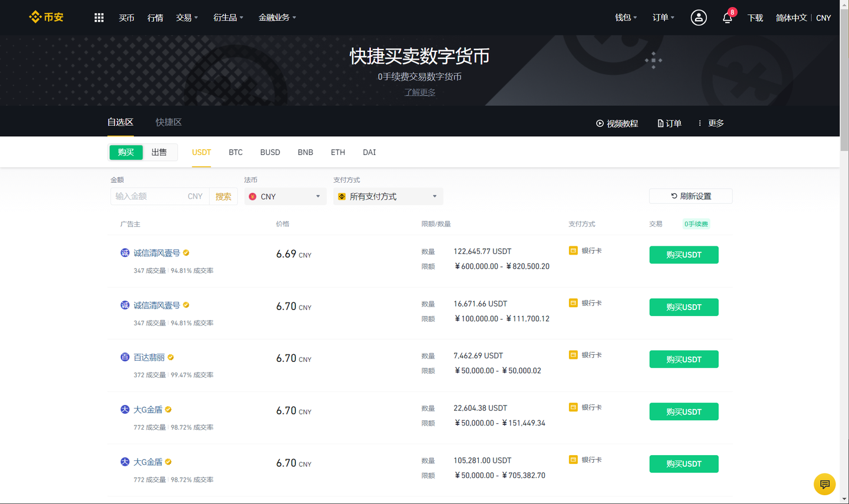
Task: Switch to the 出售 sell toggle
Action: tap(160, 152)
